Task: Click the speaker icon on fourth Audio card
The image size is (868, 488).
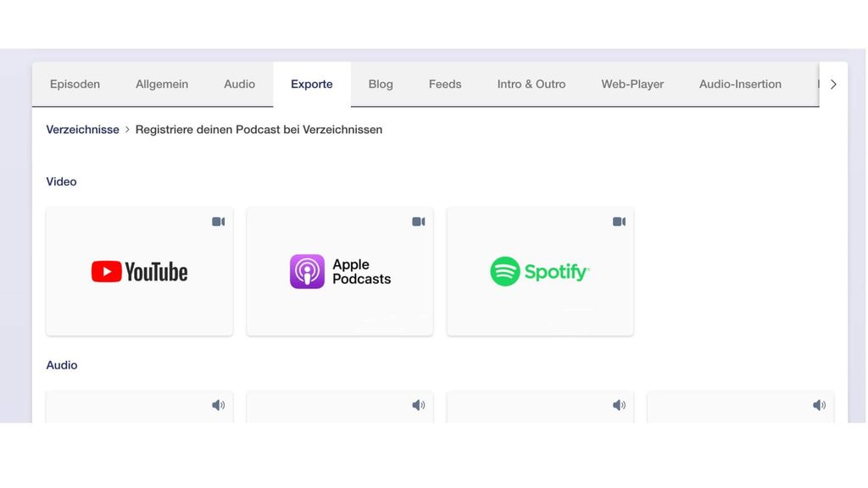Action: [820, 406]
